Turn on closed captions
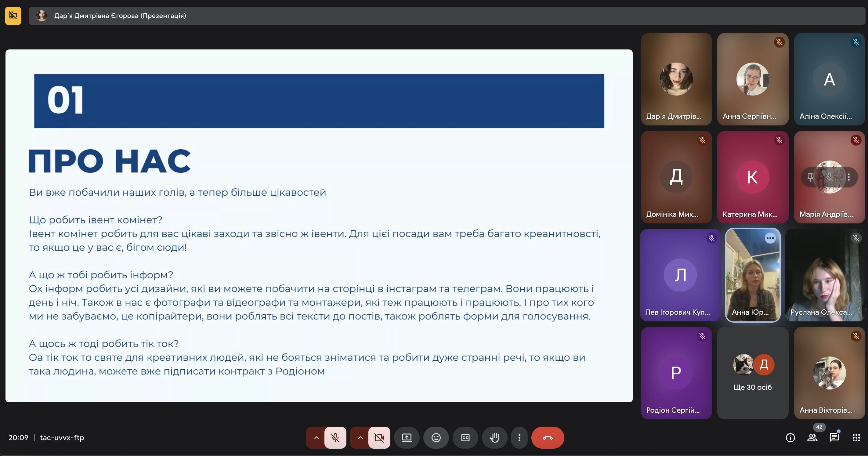868x456 pixels. click(465, 437)
